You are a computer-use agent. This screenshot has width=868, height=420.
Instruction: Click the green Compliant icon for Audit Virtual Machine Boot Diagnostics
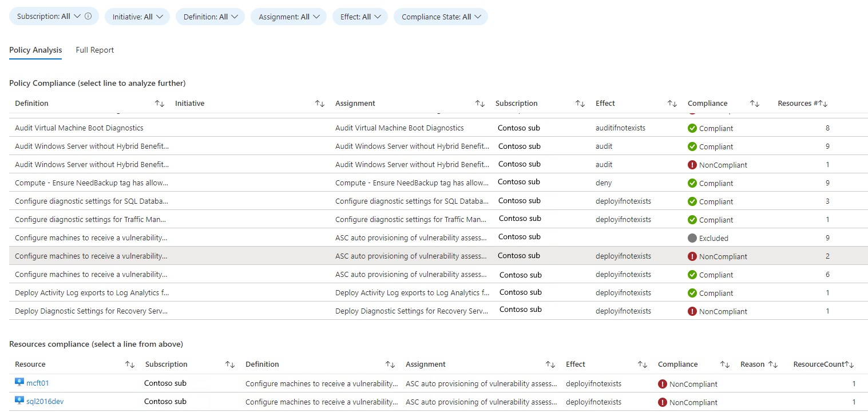coord(692,128)
